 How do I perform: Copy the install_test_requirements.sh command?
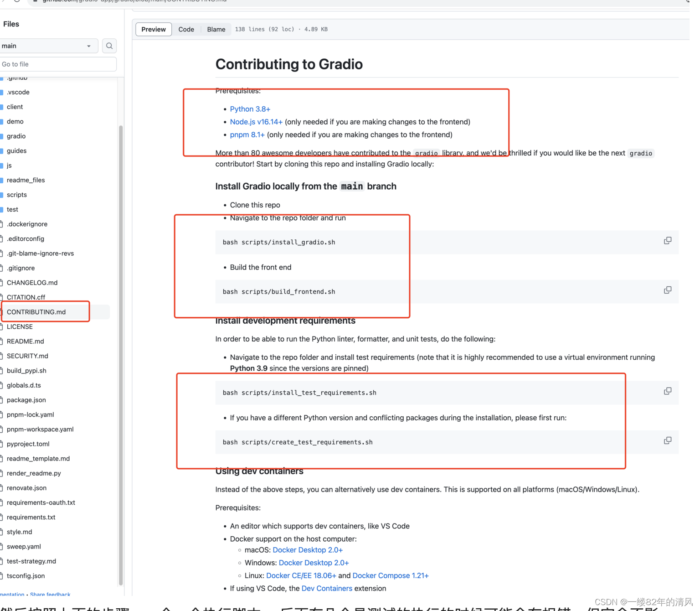pyautogui.click(x=668, y=391)
